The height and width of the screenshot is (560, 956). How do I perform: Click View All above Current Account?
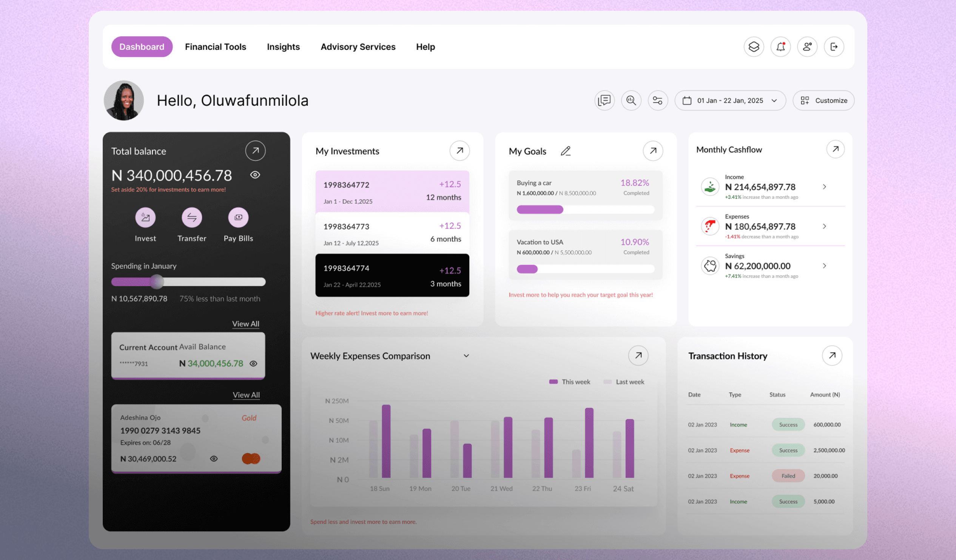click(x=245, y=324)
